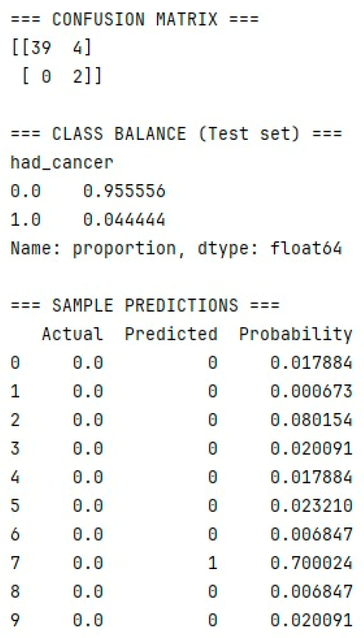Click the predicted value 1 in row 7

(212, 564)
